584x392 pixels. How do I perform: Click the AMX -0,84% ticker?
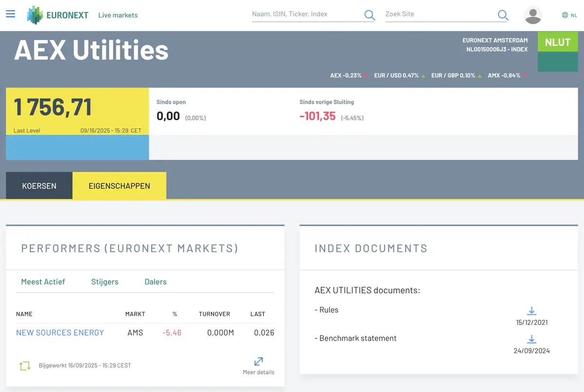pos(508,75)
